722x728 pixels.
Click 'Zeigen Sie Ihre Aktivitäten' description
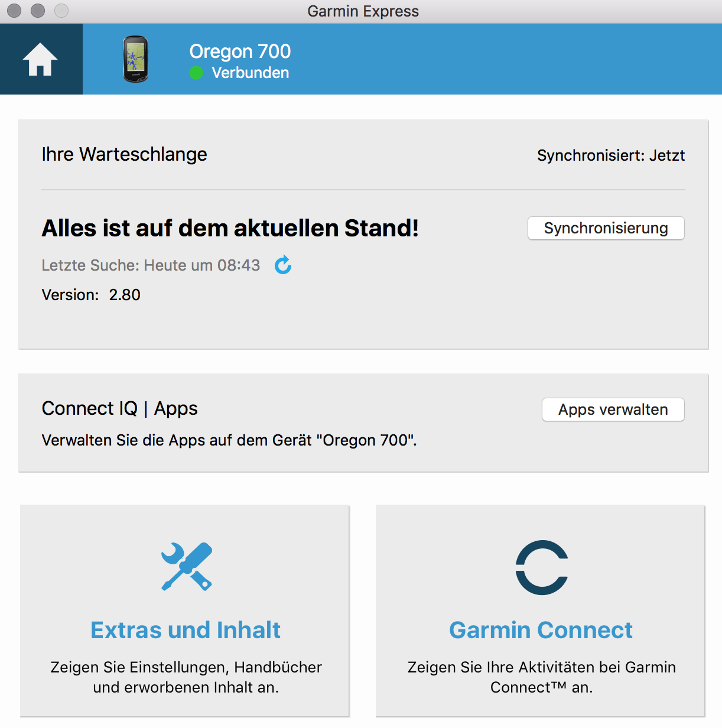point(541,677)
